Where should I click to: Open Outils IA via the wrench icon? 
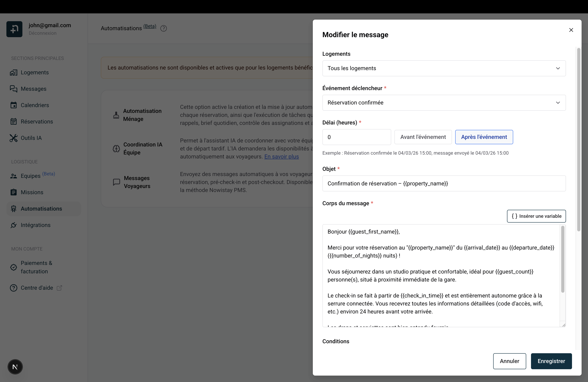pos(14,138)
